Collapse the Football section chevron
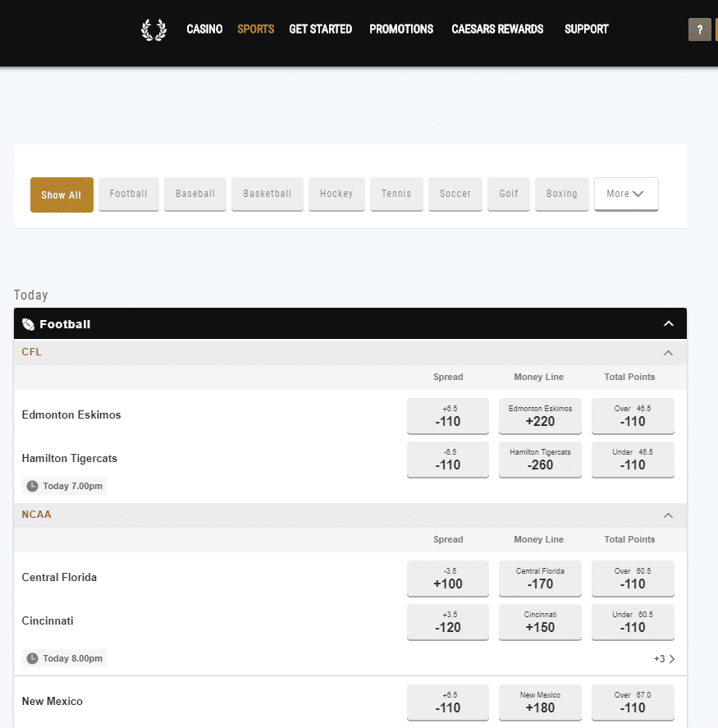Image resolution: width=718 pixels, height=728 pixels. [x=669, y=324]
